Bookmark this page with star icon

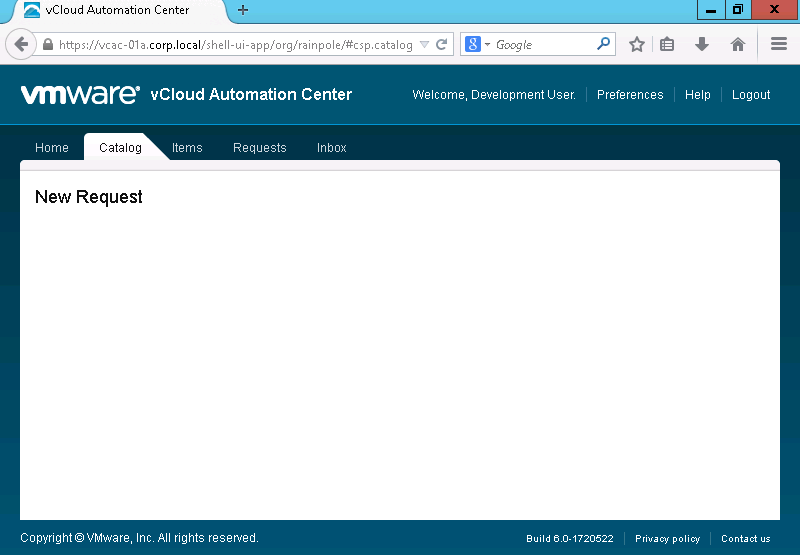(x=637, y=44)
